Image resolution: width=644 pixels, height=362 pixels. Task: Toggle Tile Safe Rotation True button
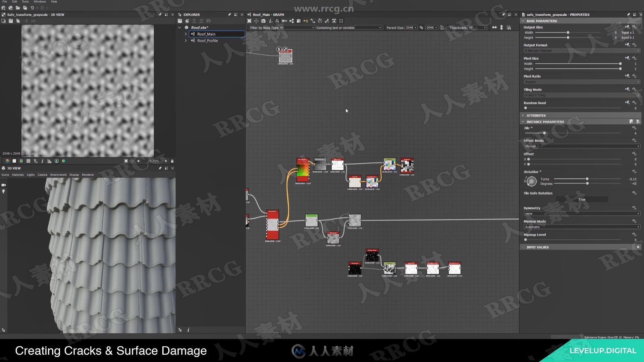tap(582, 199)
